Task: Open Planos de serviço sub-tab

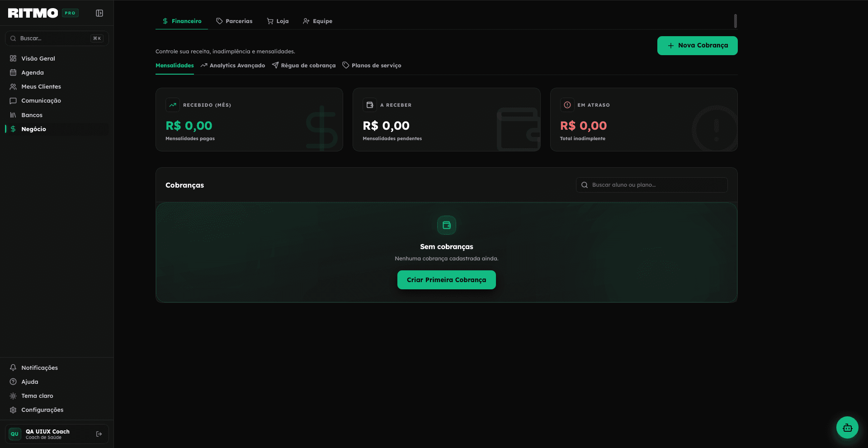Action: pyautogui.click(x=372, y=66)
